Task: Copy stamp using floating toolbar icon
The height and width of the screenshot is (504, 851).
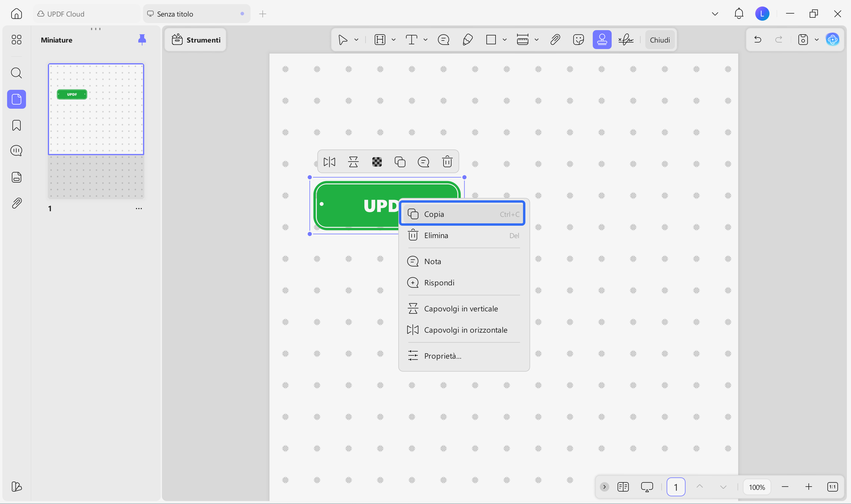Action: pos(400,162)
